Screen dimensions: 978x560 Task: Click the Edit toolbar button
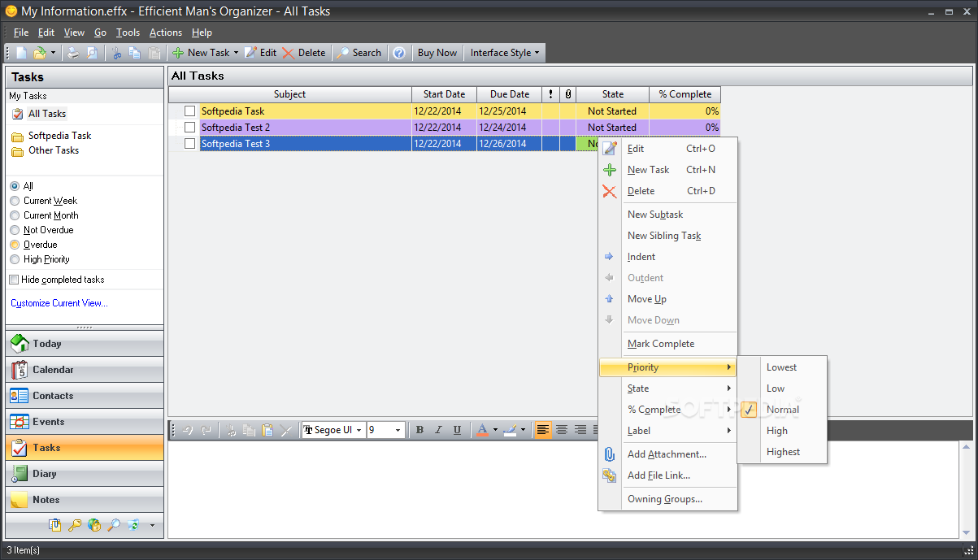(x=260, y=53)
